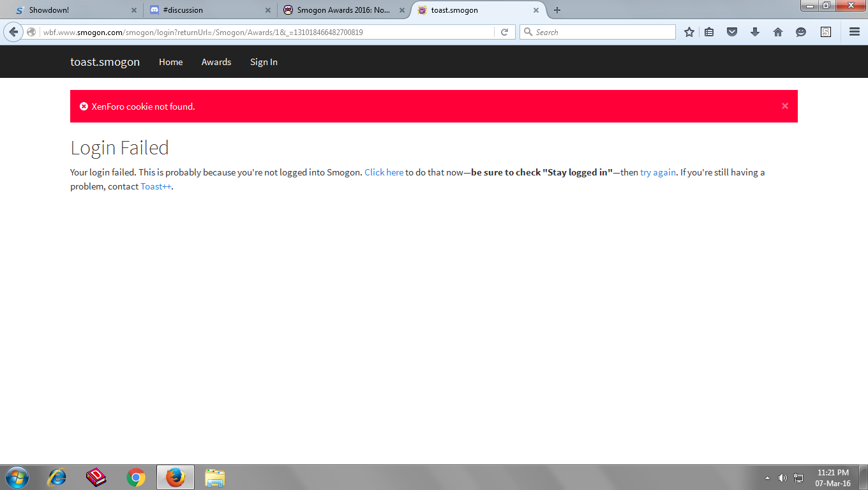
Task: Open the volume speaker tray icon
Action: [783, 478]
